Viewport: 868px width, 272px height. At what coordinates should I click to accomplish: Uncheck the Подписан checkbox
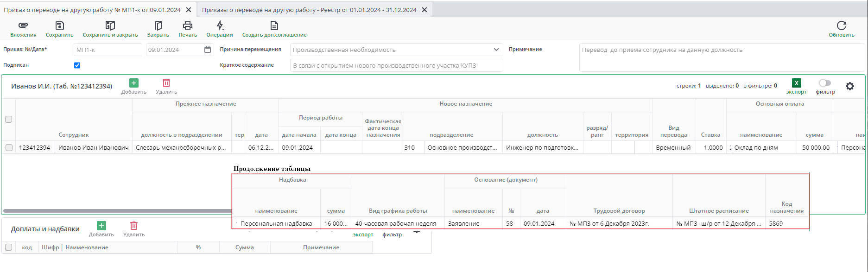click(x=77, y=65)
